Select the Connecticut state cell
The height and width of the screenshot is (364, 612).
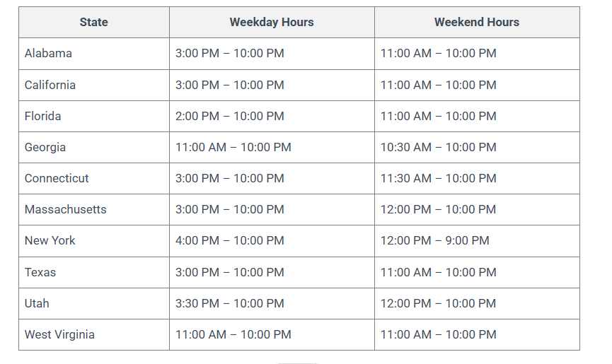[x=57, y=178]
